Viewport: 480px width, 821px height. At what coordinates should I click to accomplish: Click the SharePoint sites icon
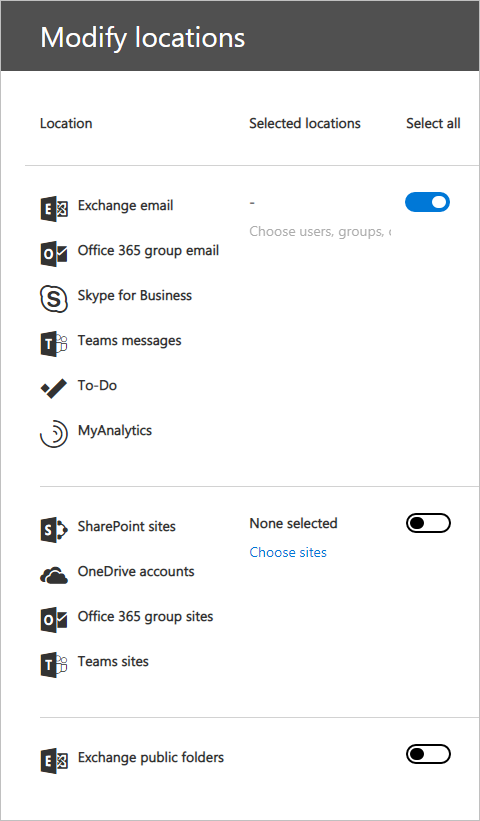click(54, 529)
